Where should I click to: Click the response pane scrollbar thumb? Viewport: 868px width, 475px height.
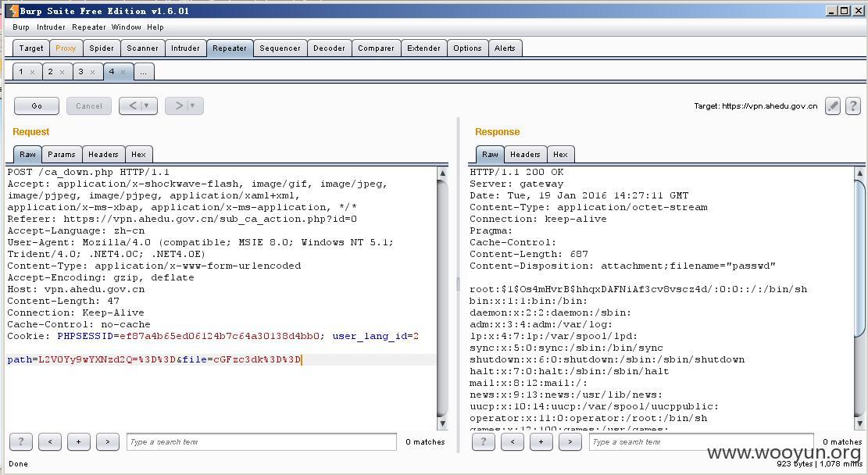click(859, 258)
